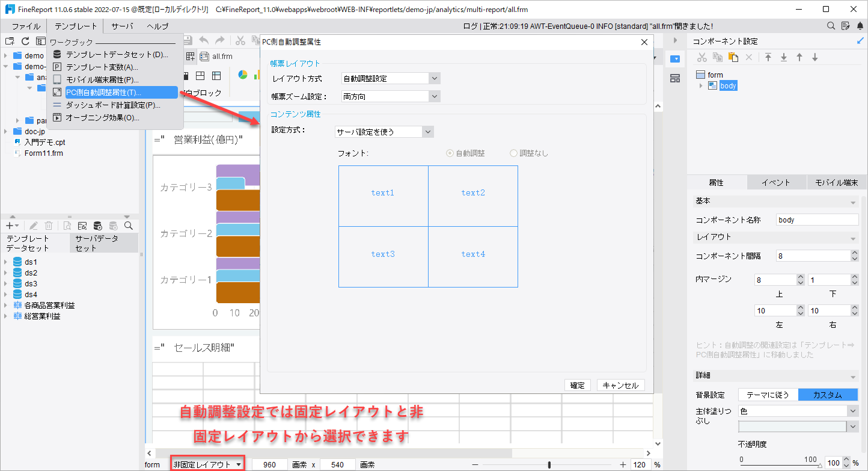
Task: Click the cut scissors icon in the component panel
Action: (701, 57)
